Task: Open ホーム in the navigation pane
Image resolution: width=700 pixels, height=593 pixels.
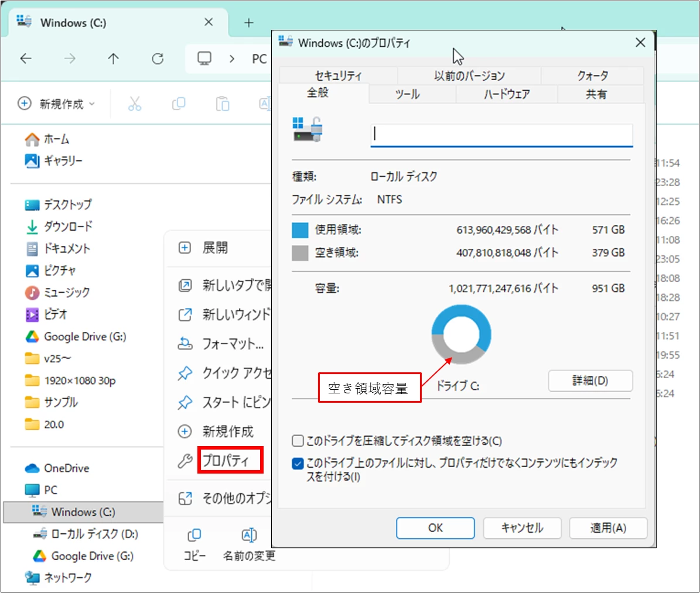Action: point(47,139)
